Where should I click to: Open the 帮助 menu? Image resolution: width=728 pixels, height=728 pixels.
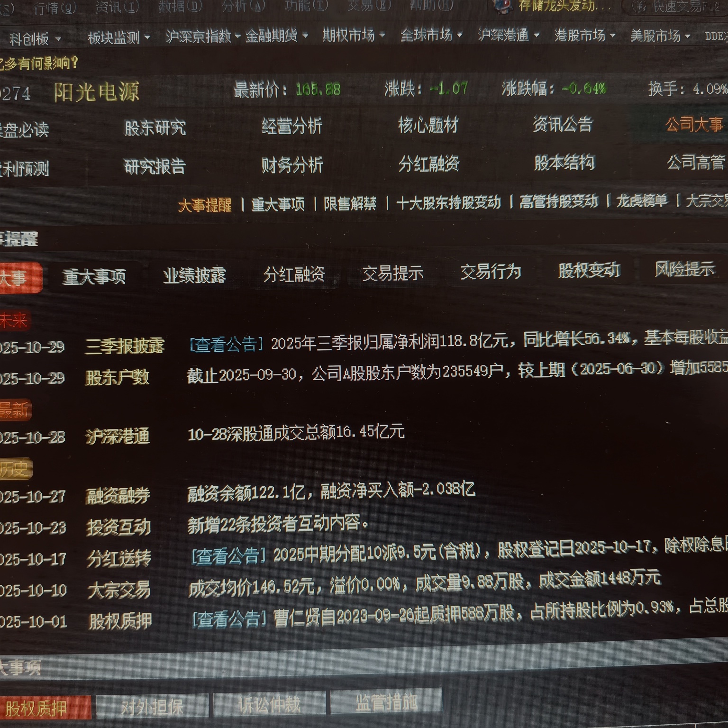coord(431,5)
